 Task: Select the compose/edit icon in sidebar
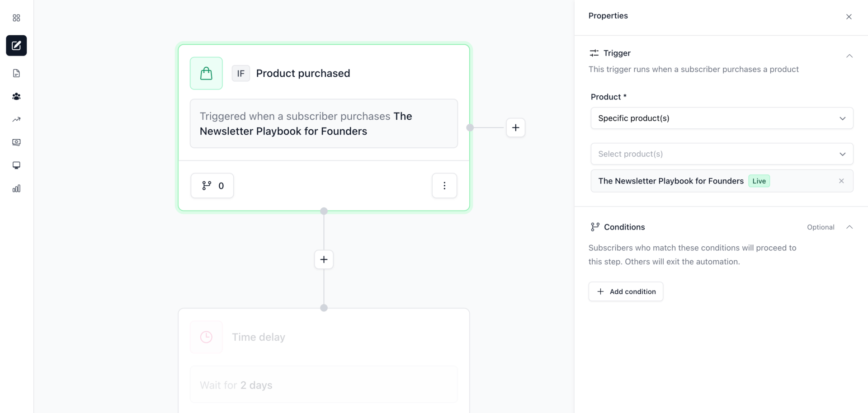coord(16,46)
